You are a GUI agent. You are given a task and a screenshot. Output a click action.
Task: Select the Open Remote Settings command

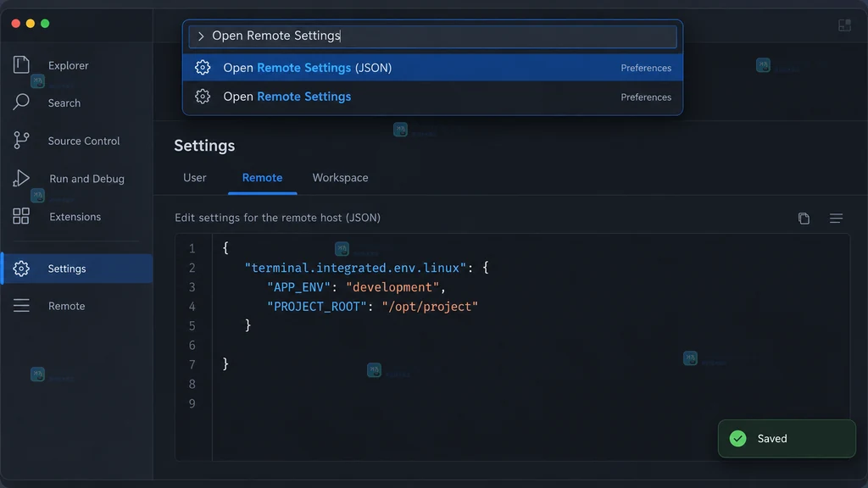[x=432, y=97]
